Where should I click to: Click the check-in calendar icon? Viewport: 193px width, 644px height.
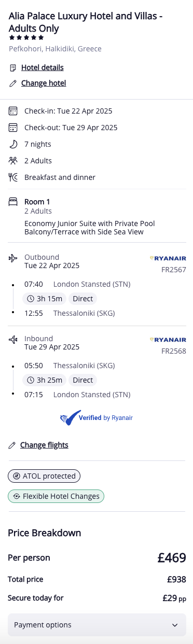tap(13, 111)
